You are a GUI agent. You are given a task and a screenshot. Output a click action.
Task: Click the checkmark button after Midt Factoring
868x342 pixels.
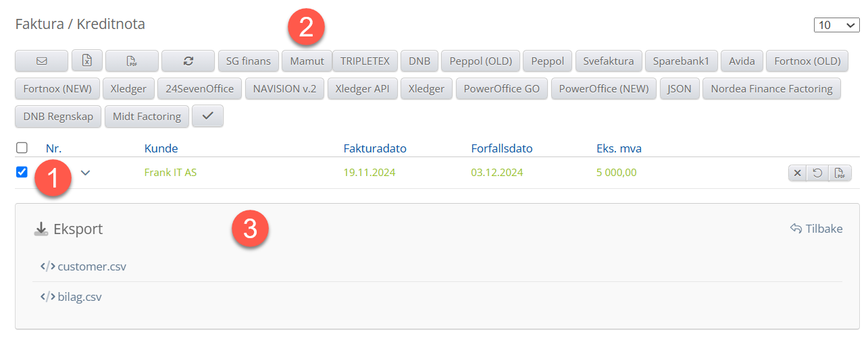pyautogui.click(x=207, y=116)
